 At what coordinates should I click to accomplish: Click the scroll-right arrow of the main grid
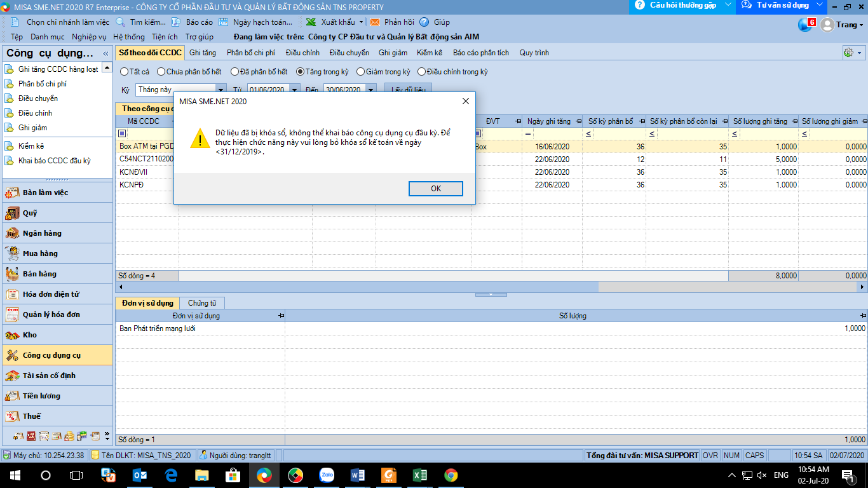point(863,287)
